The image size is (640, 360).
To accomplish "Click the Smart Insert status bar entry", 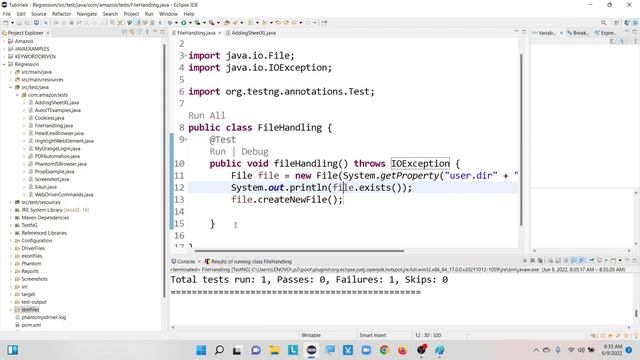I will (373, 335).
